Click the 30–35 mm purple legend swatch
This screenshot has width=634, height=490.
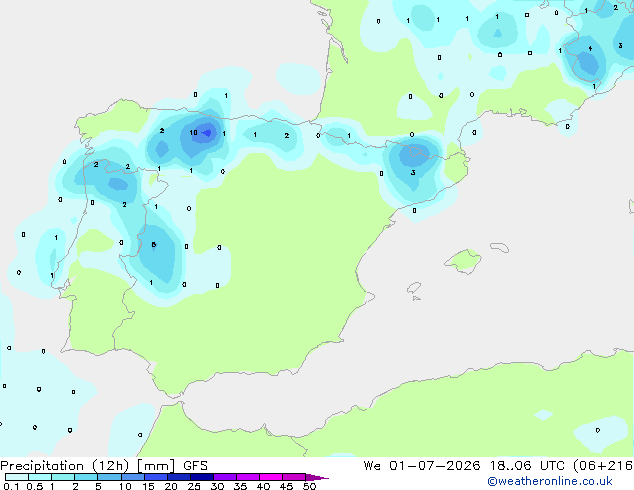click(x=225, y=477)
